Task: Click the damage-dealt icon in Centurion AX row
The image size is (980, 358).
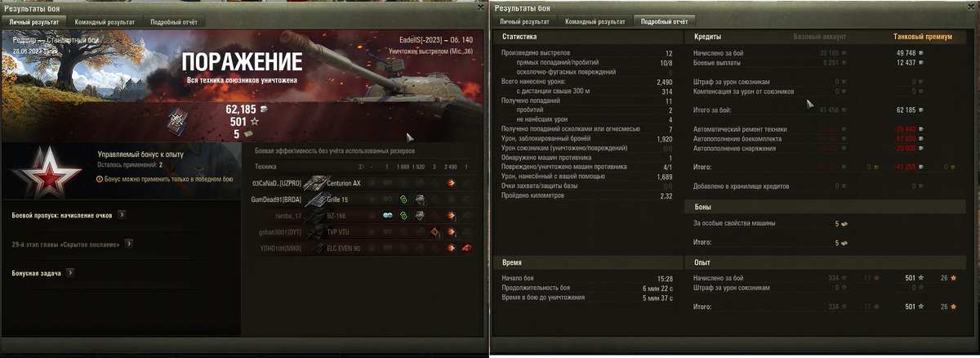Action: pos(450,183)
